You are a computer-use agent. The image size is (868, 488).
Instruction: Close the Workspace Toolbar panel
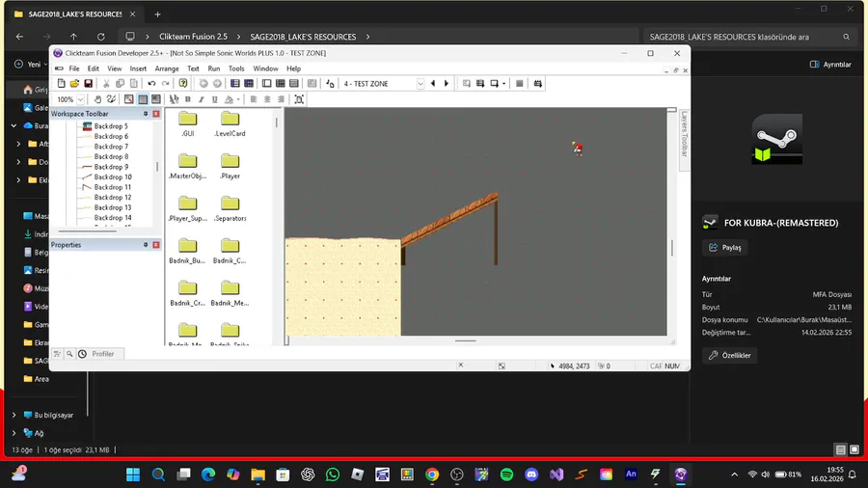[x=156, y=114]
